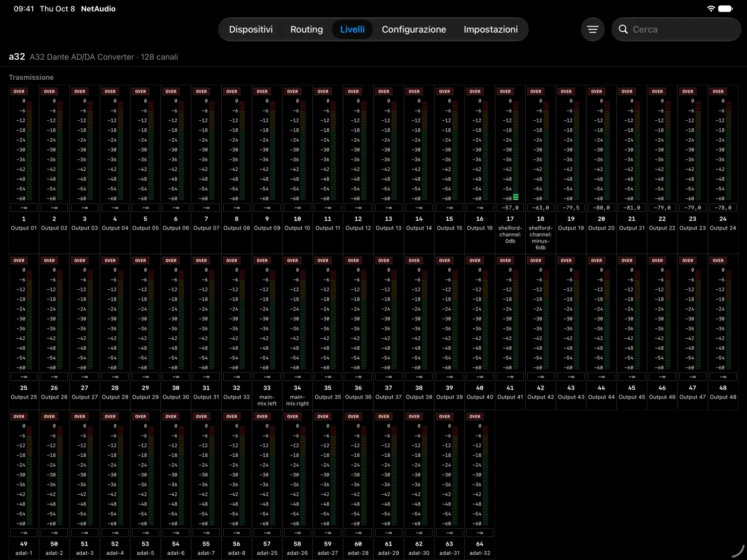Viewport: 747px width, 560px height.
Task: Open the filter list icon button
Action: (x=592, y=29)
